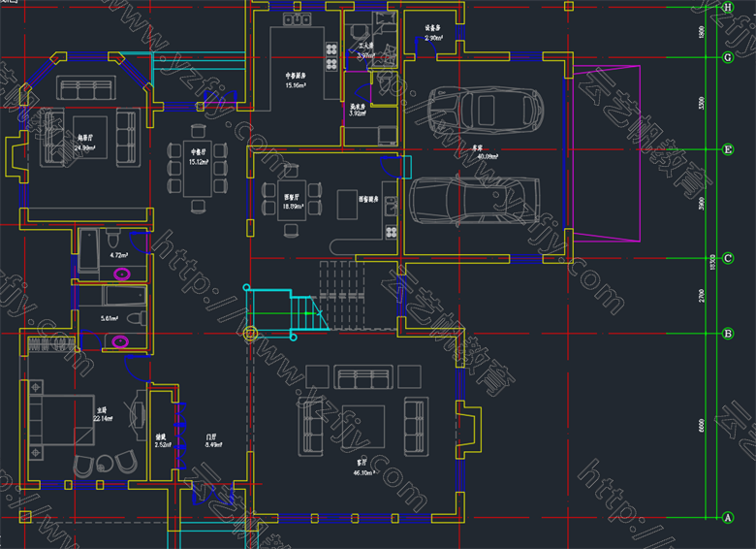Select the 2700 dimension text
This screenshot has width=756, height=549.
[702, 296]
